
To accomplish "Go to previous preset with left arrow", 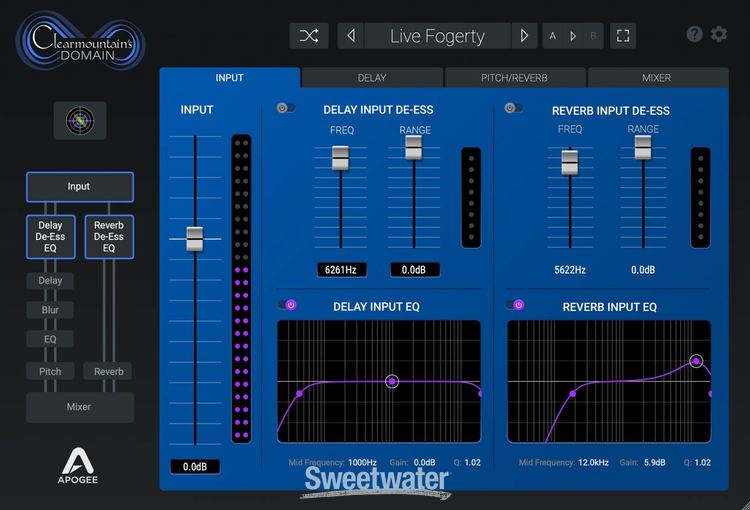I will click(x=351, y=36).
